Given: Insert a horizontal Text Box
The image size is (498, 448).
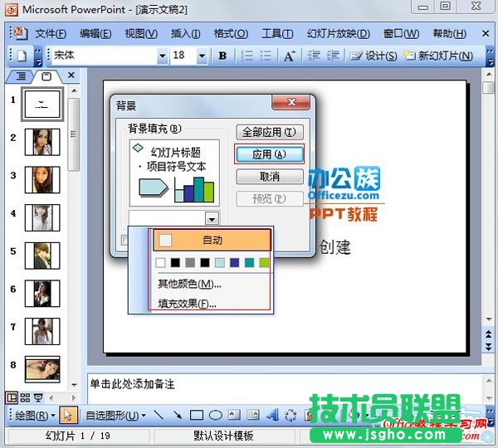Looking at the screenshot, I should pyautogui.click(x=234, y=414).
